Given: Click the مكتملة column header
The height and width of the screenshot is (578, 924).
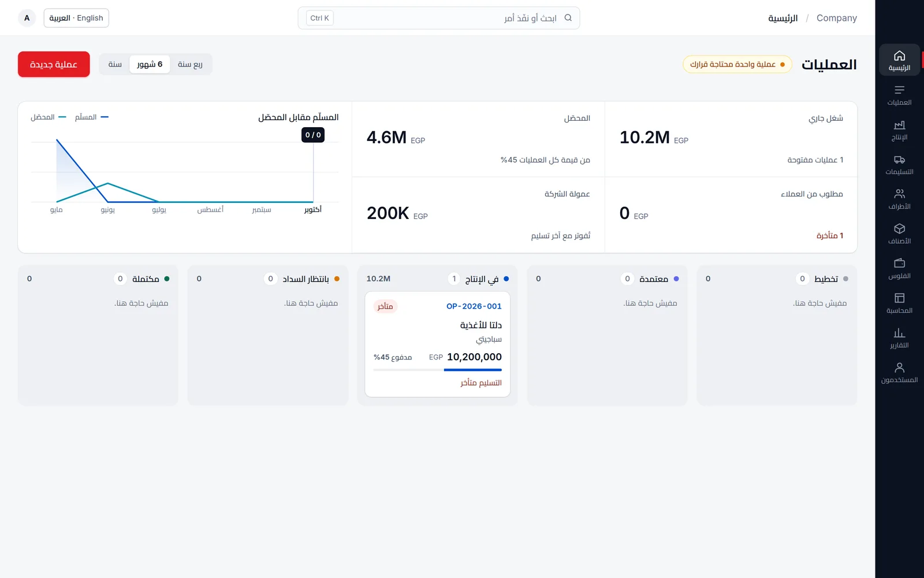Looking at the screenshot, I should 98,279.
